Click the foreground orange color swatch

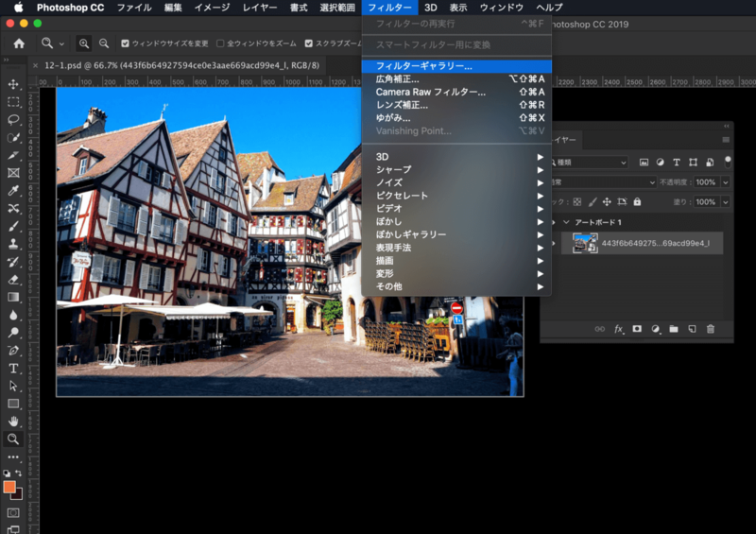click(x=9, y=487)
